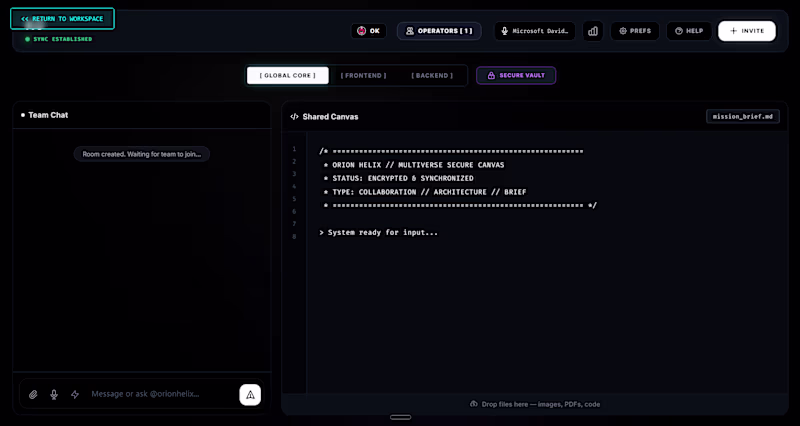Click the plus icon in Invite
This screenshot has height=426, width=800.
(733, 31)
